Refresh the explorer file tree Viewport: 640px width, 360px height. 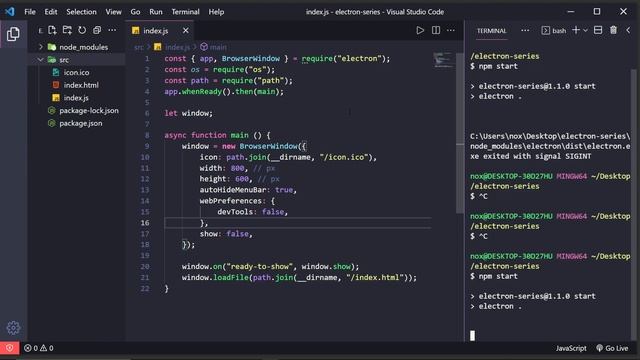tap(82, 30)
